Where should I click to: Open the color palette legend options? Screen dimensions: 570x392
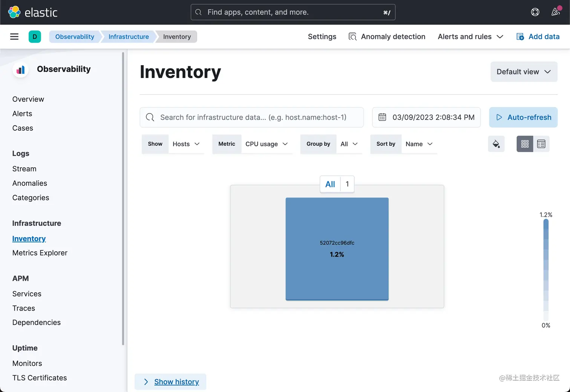[x=496, y=144]
